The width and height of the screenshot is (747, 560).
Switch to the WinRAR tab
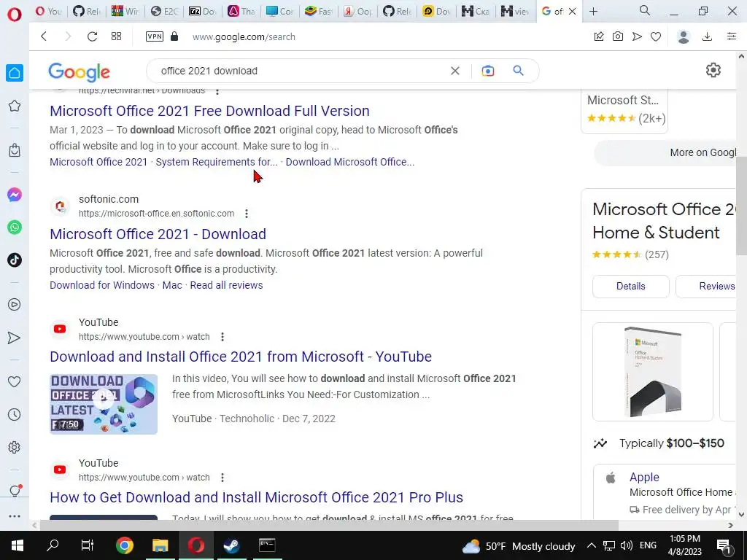coord(124,12)
